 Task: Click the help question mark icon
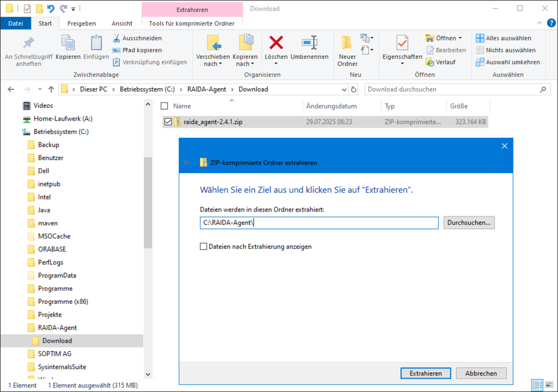pos(551,23)
